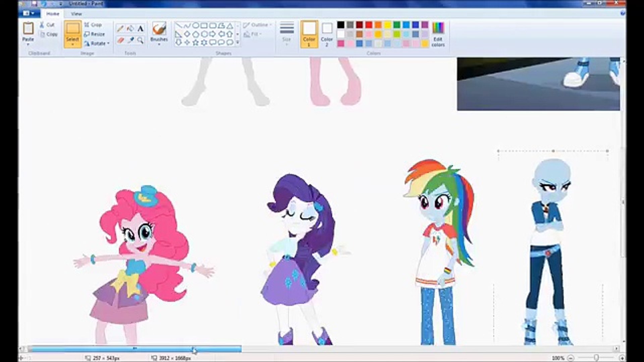Image resolution: width=644 pixels, height=362 pixels.
Task: Click the Crop button
Action: pyautogui.click(x=93, y=25)
